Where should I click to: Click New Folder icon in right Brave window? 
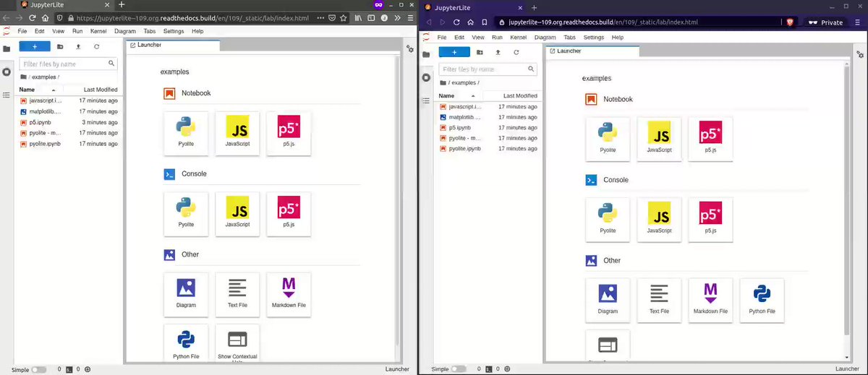[480, 52]
